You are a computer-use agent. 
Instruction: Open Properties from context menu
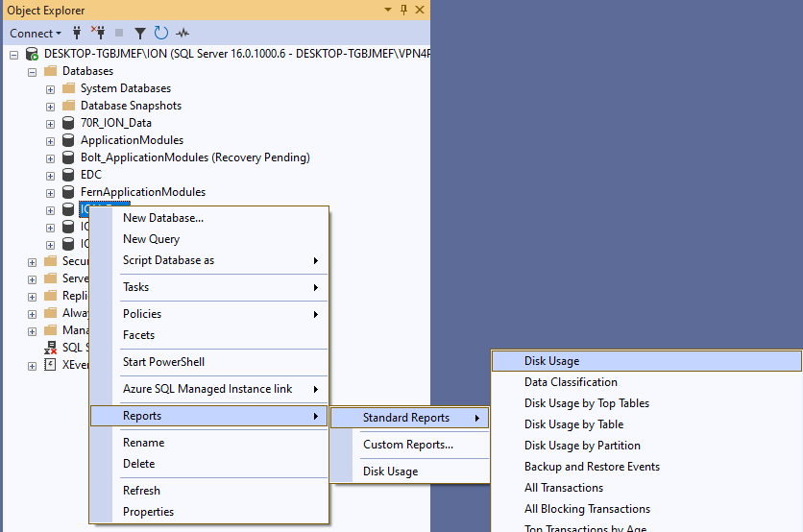(x=209, y=512)
